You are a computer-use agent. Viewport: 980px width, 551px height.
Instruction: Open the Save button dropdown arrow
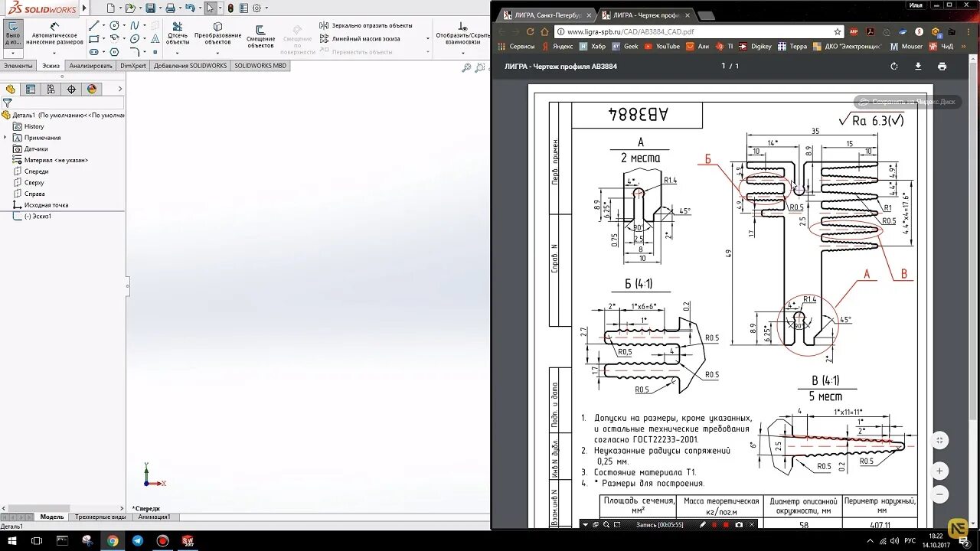159,8
